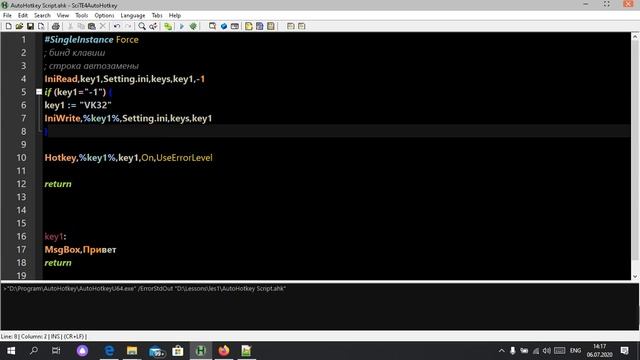Open Microsoft Store from the taskbar
640x360 pixels.
pos(178,351)
